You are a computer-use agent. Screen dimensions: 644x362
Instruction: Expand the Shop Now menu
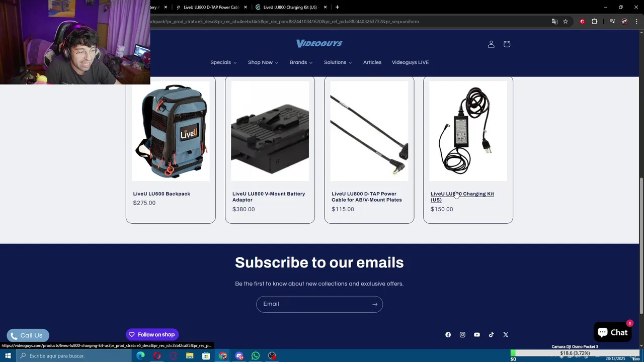(x=263, y=62)
